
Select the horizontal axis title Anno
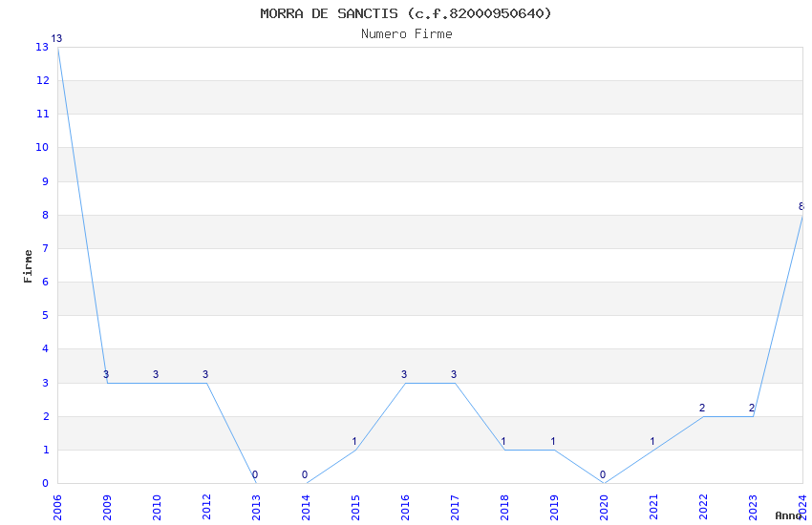click(788, 515)
